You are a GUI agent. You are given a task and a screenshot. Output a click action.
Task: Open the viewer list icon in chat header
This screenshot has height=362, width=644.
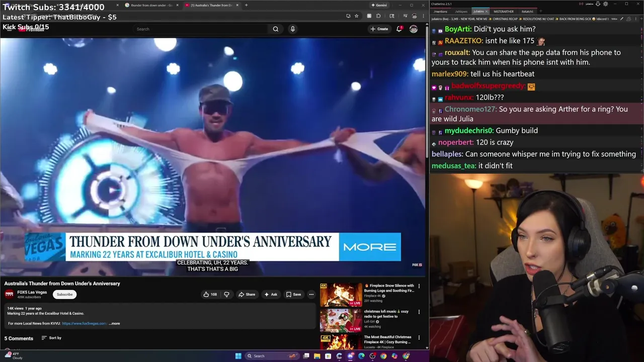[629, 19]
